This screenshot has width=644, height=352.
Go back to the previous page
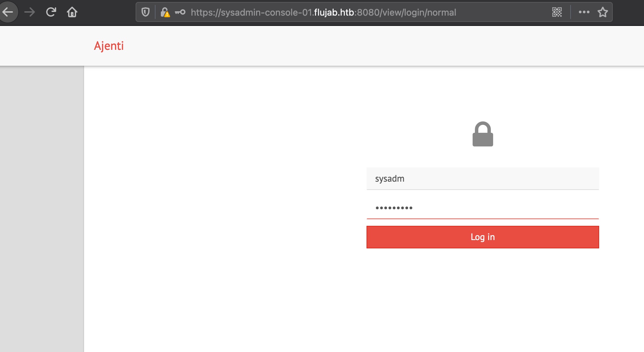tap(8, 12)
